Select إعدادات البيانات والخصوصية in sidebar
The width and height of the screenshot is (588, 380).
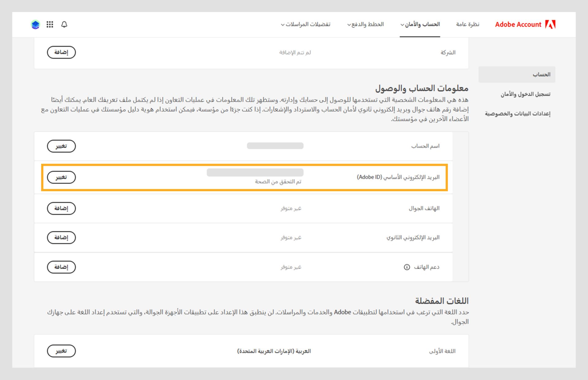point(517,114)
